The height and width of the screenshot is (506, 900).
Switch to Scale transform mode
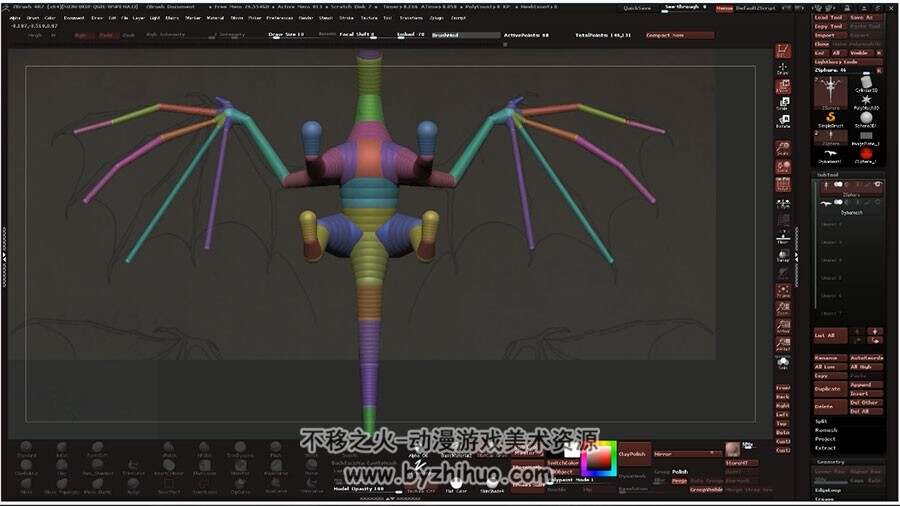pyautogui.click(x=783, y=104)
